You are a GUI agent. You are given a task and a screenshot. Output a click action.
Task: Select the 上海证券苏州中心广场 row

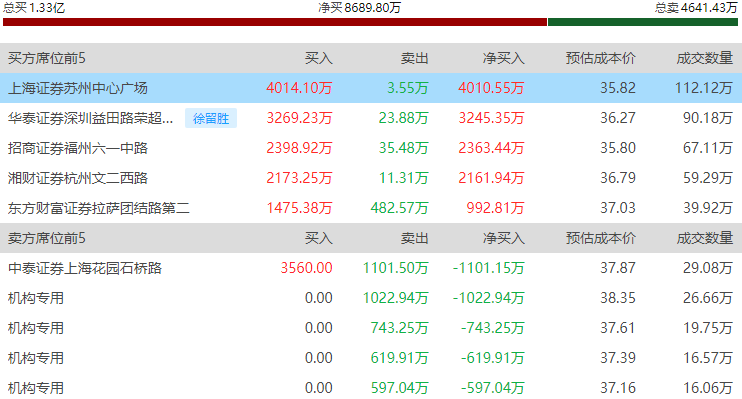[371, 88]
